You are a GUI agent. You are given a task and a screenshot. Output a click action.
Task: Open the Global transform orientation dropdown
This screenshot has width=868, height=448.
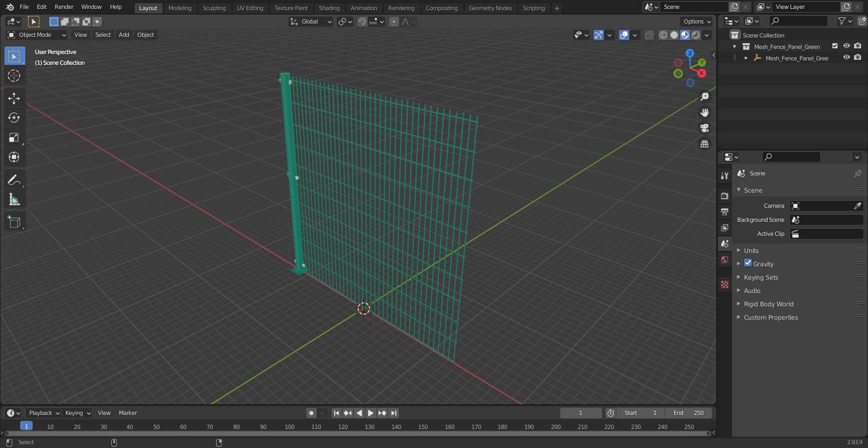pyautogui.click(x=311, y=22)
